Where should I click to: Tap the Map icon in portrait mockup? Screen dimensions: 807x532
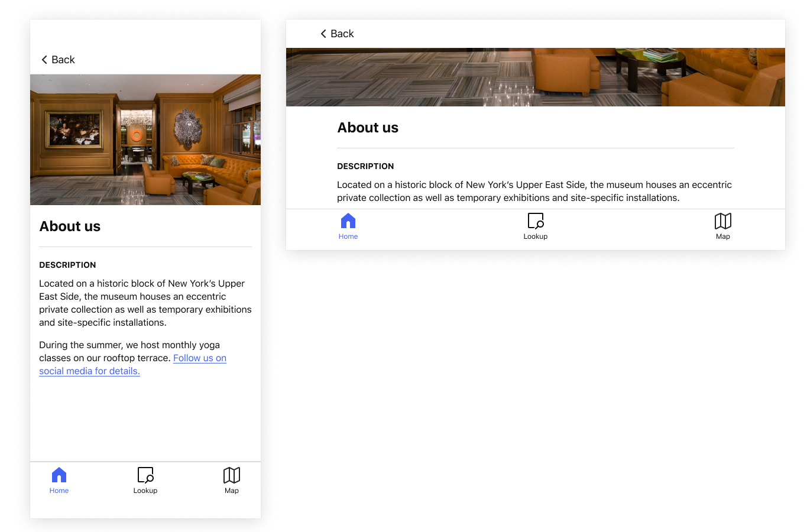[x=232, y=475]
